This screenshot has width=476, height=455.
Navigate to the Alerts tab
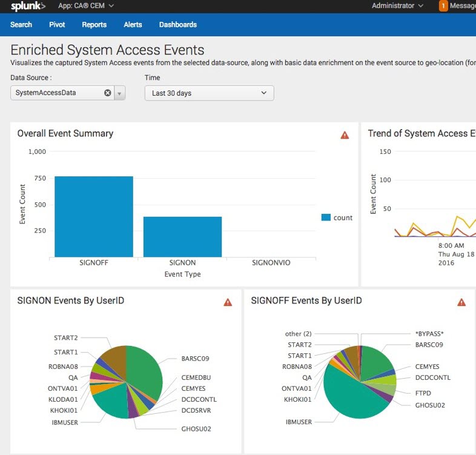pos(133,25)
